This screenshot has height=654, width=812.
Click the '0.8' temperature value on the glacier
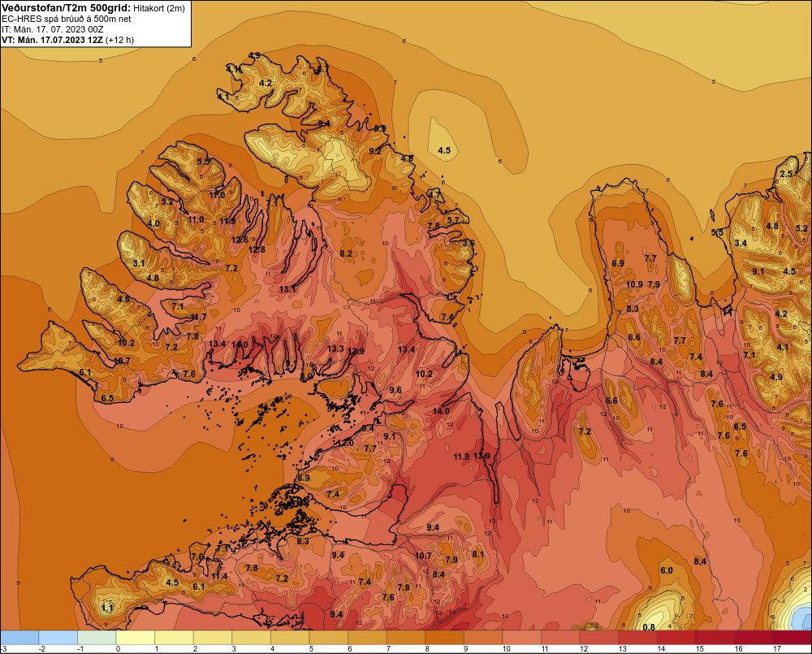[x=648, y=627]
